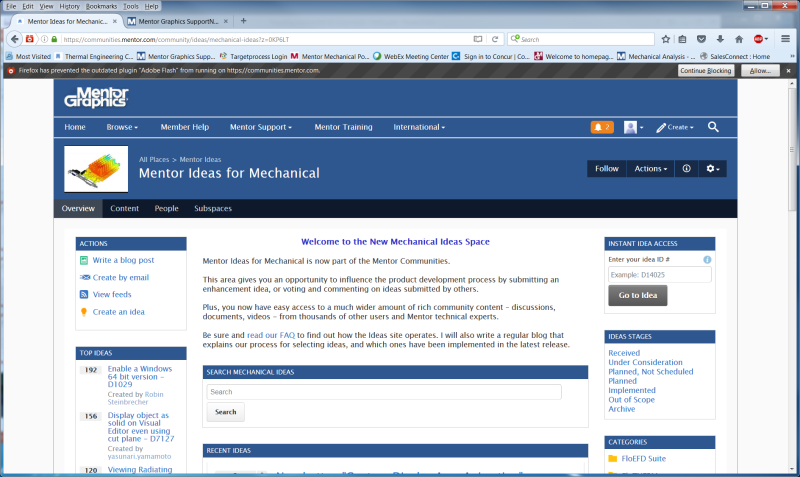Click the idea ID input field

(659, 274)
